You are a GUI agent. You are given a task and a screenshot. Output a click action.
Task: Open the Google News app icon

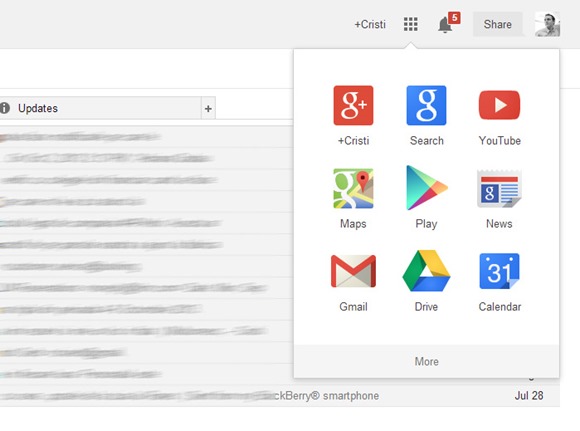[x=499, y=188]
